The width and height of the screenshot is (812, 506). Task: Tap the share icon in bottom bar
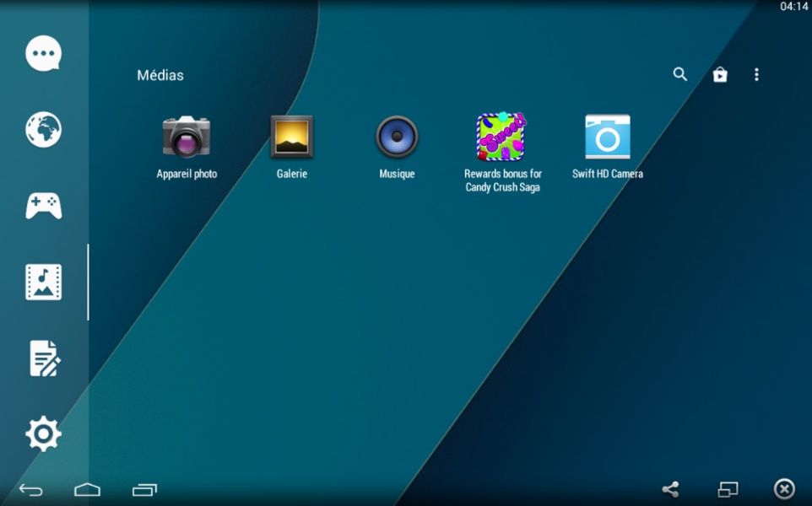click(x=671, y=489)
